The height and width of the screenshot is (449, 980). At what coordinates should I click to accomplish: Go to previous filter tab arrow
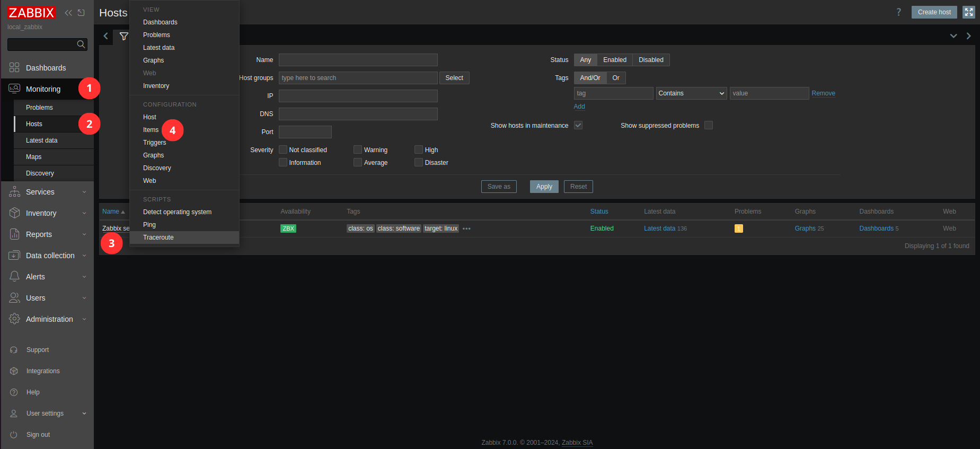click(x=105, y=36)
